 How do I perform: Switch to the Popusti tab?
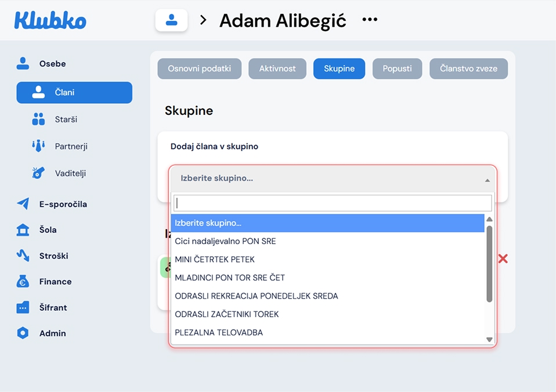pyautogui.click(x=397, y=68)
